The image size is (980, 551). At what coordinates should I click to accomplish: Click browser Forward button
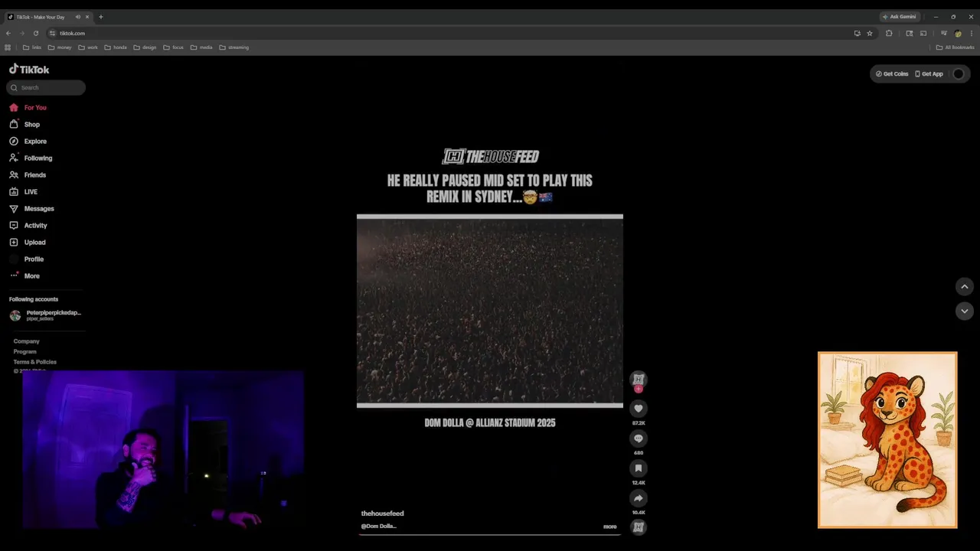[x=21, y=33]
